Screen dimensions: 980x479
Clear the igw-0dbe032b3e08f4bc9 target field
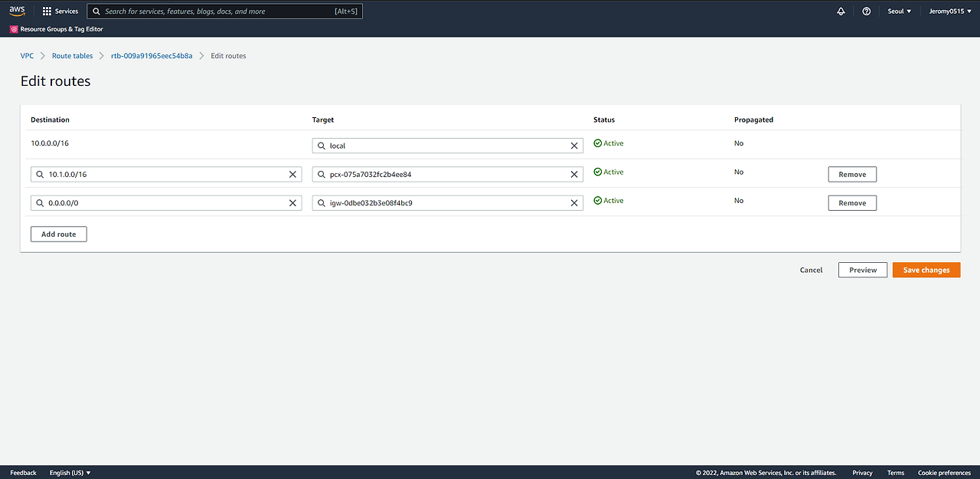tap(574, 203)
